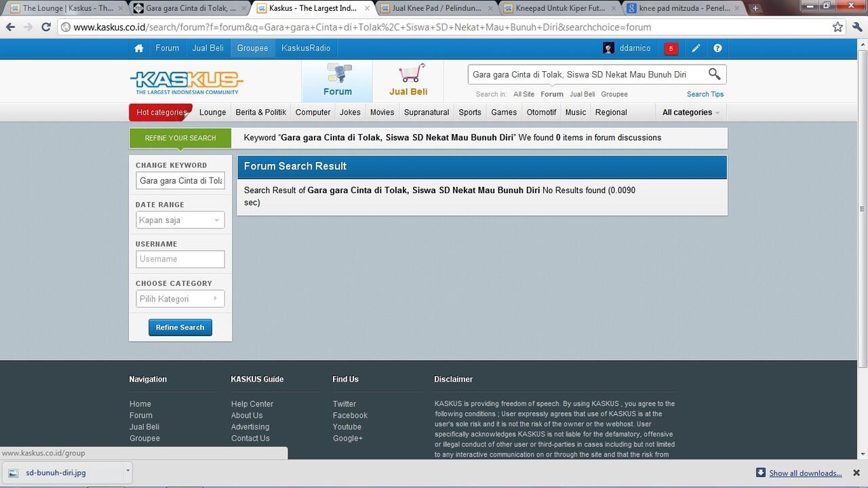Click the pencil create-post icon
Viewport: 868px width, 488px height.
pyautogui.click(x=696, y=48)
